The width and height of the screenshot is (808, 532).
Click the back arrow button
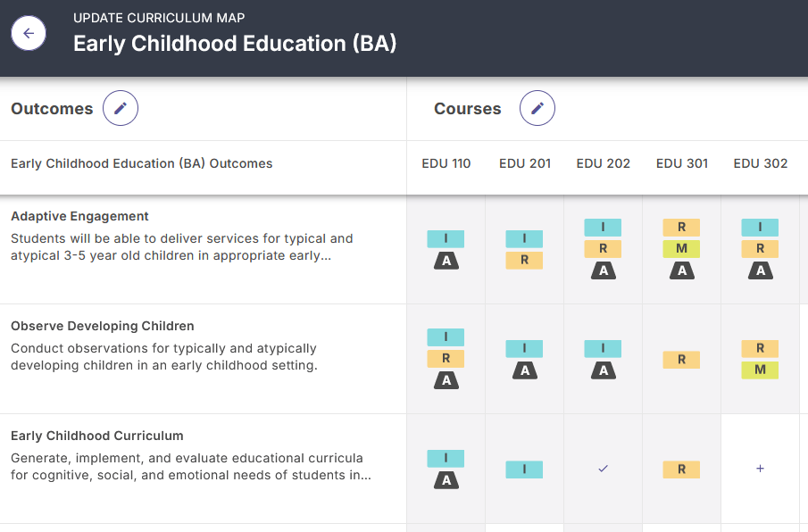[29, 33]
